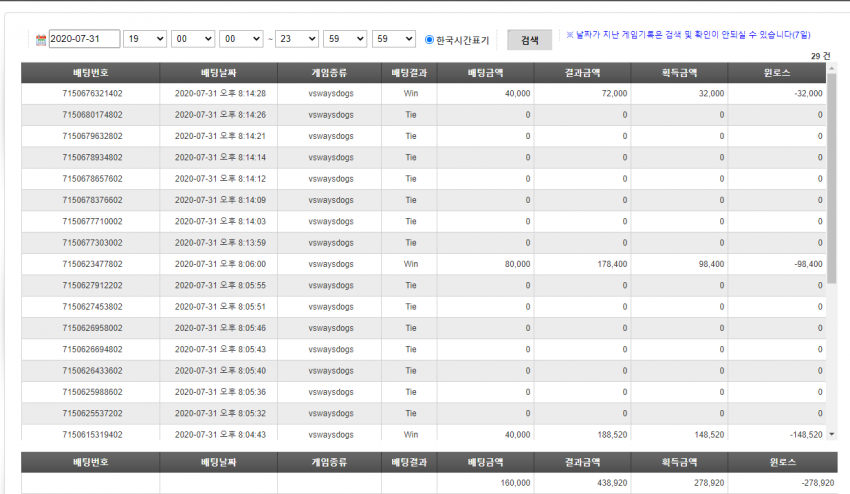The image size is (850, 494).
Task: Click the table's vertical scrollbar thumb
Action: 832,179
